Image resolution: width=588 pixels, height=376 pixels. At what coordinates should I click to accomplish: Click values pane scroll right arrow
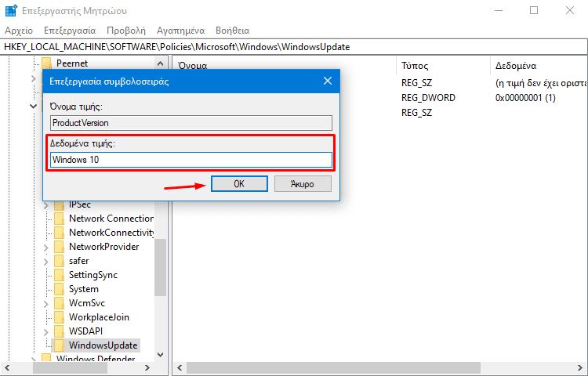(581, 367)
